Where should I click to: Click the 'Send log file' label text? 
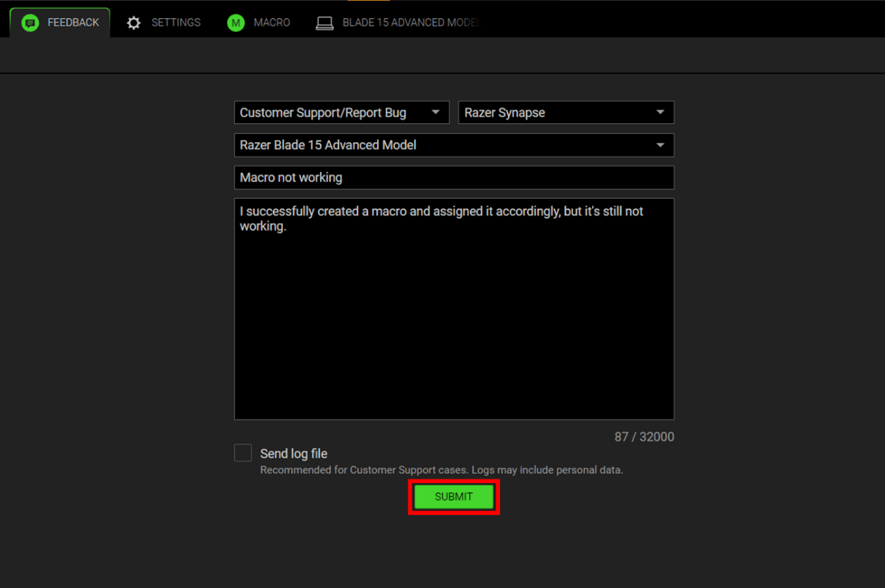[294, 453]
